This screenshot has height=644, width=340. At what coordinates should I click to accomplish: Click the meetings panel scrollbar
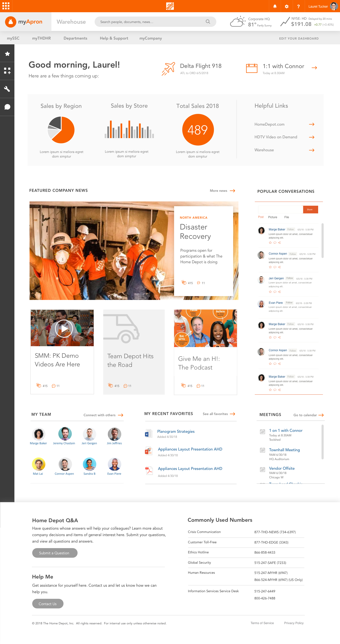click(322, 442)
